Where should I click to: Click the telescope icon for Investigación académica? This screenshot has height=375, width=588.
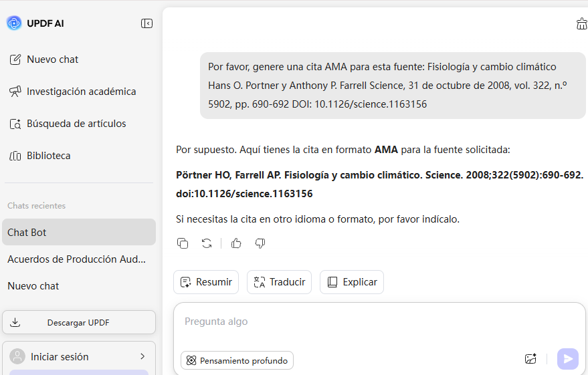pyautogui.click(x=15, y=92)
